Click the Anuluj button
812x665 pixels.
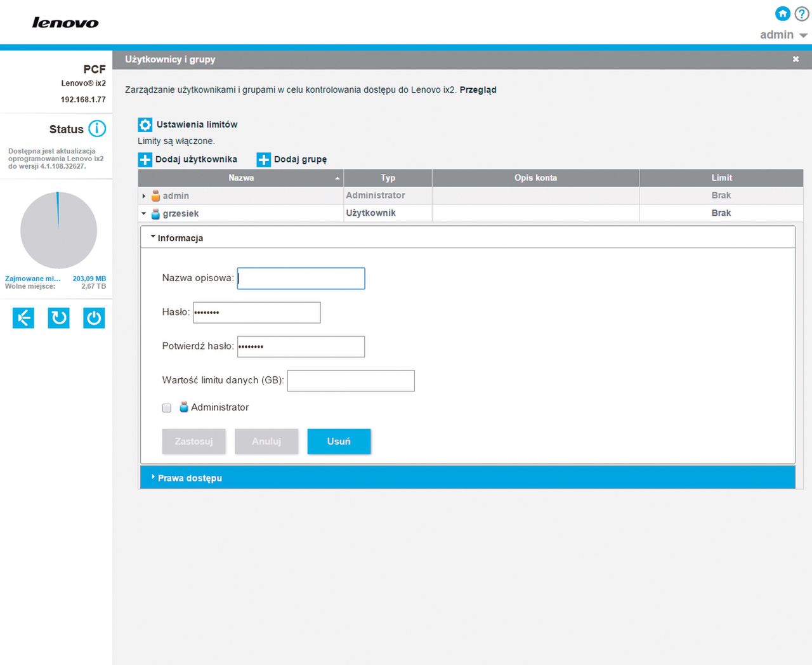pyautogui.click(x=266, y=442)
